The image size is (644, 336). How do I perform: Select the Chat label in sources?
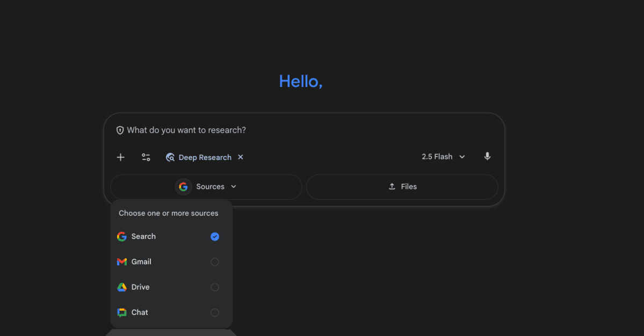coord(140,312)
